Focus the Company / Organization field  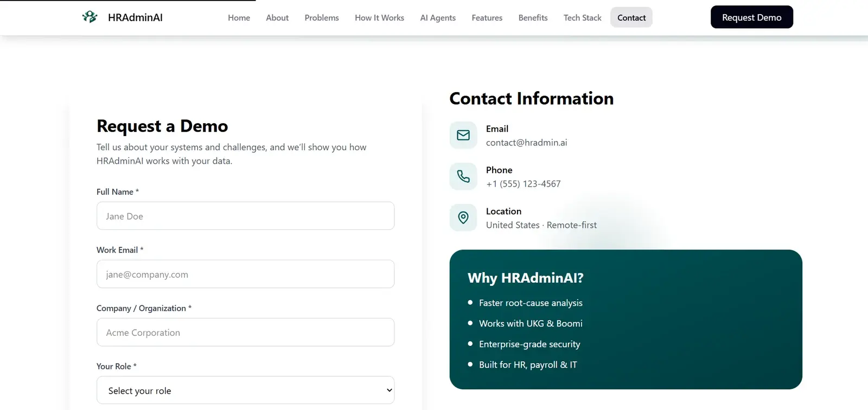(x=245, y=332)
